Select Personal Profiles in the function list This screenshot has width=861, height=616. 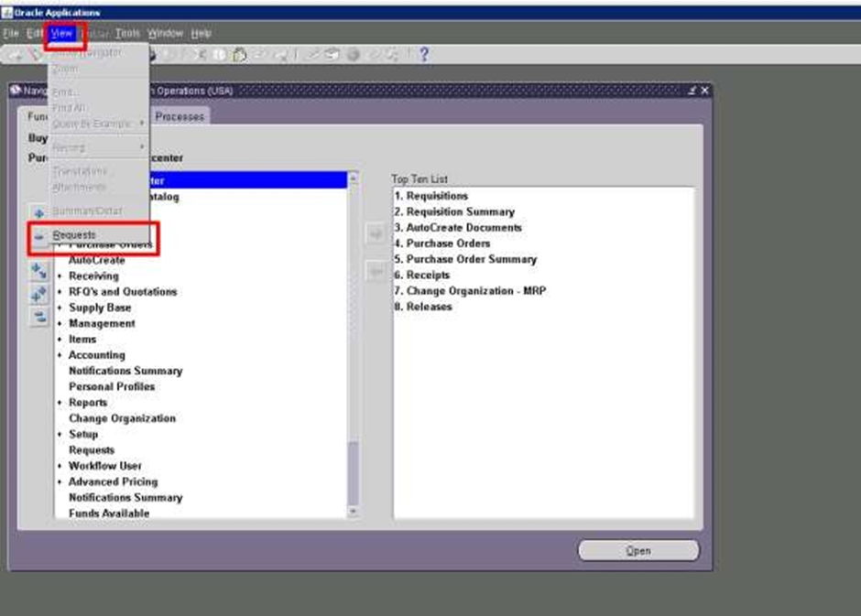(112, 386)
